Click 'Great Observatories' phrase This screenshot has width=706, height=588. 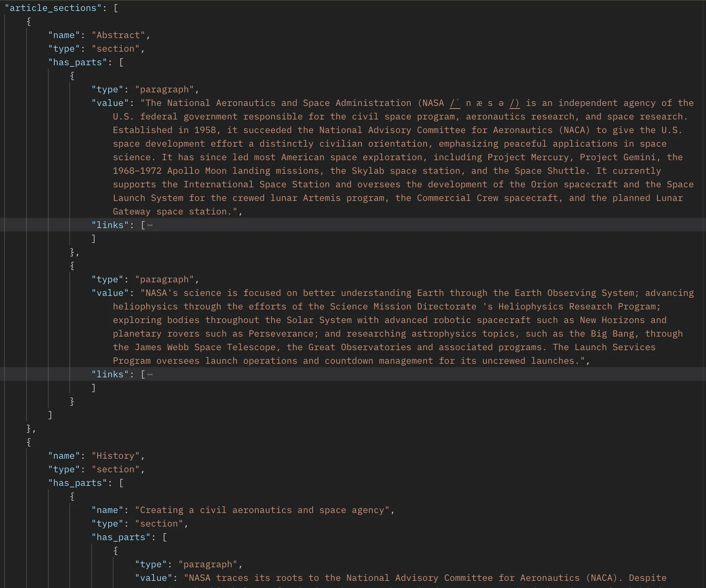point(360,347)
